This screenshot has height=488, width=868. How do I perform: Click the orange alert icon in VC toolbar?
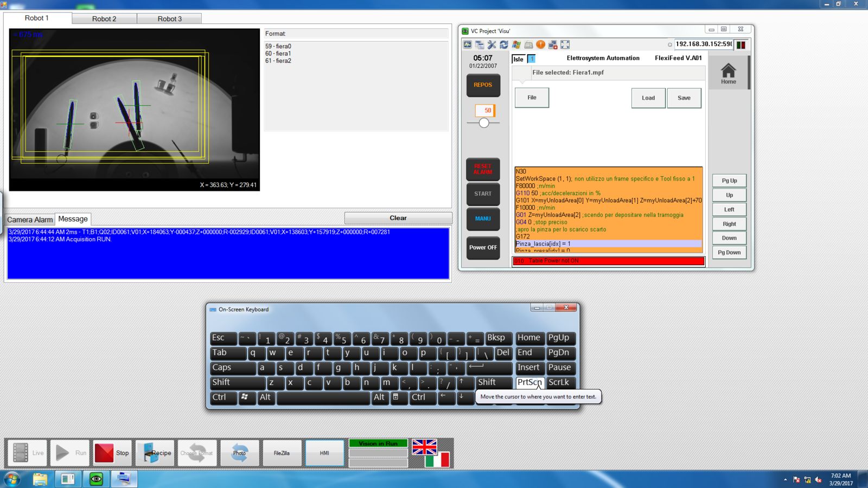coord(540,44)
